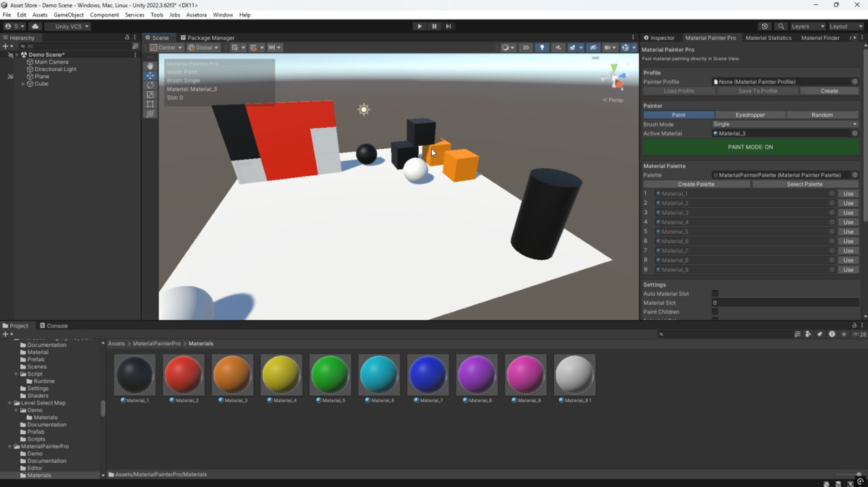Click the Eyedropper mode button
The image size is (868, 487).
point(750,114)
